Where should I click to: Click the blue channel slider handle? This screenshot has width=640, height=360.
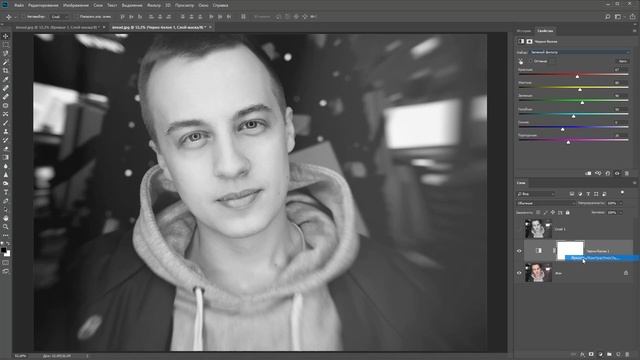coord(562,129)
